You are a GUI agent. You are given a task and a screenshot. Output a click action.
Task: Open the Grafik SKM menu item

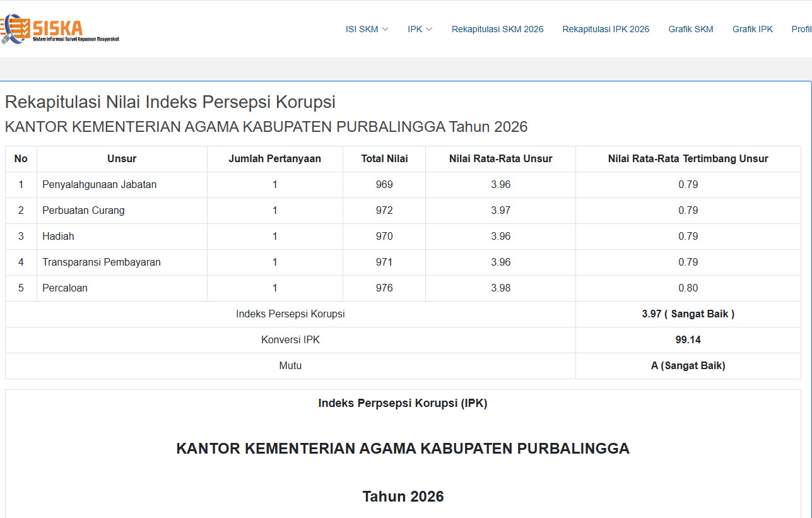pyautogui.click(x=691, y=29)
